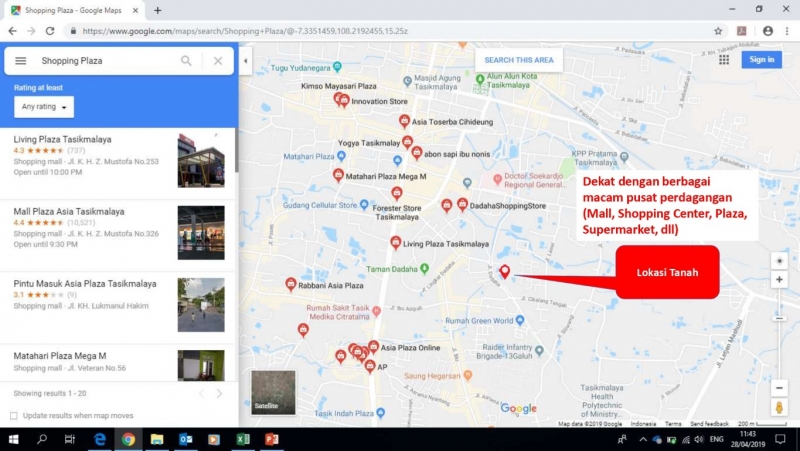
Task: Click the DadahaShoppingStore map pin
Action: click(462, 204)
